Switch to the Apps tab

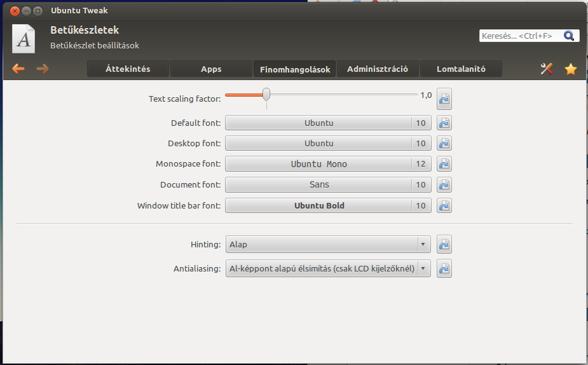pyautogui.click(x=211, y=69)
